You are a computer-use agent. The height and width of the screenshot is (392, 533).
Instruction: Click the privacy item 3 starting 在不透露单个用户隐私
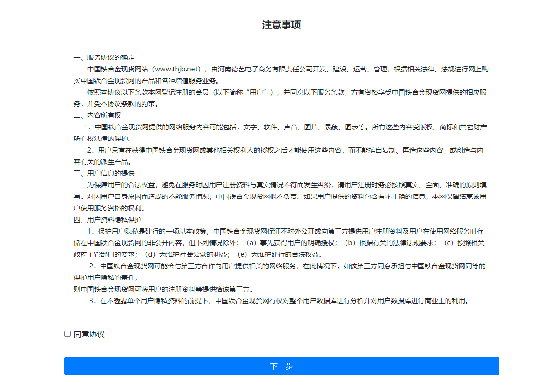coord(280,301)
